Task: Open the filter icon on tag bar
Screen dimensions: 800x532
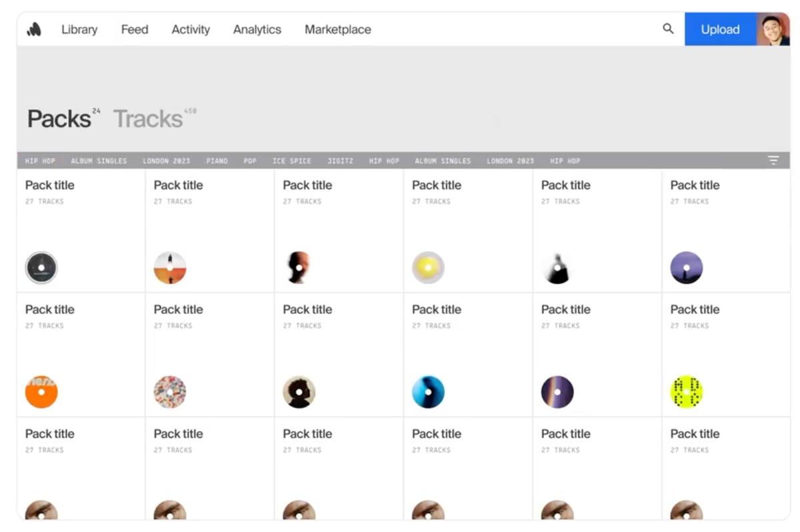Action: 773,160
